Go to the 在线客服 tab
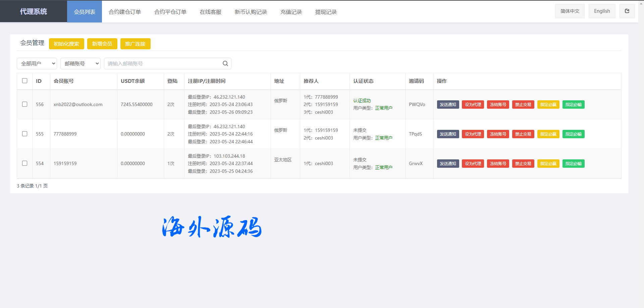 click(x=211, y=12)
